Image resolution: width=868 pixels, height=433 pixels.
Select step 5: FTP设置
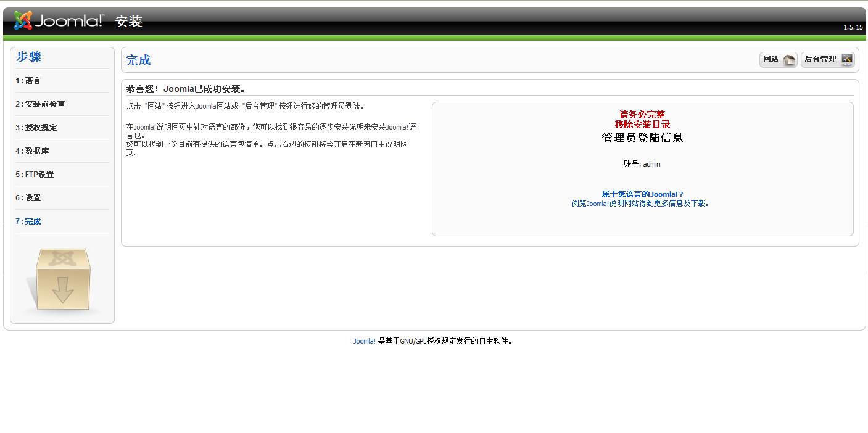pyautogui.click(x=35, y=175)
